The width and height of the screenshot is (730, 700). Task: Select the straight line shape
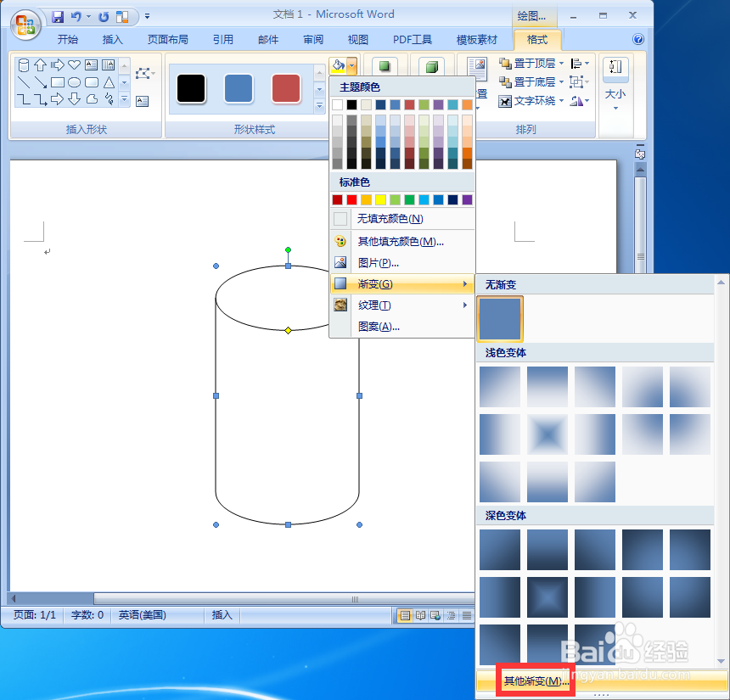[x=23, y=82]
